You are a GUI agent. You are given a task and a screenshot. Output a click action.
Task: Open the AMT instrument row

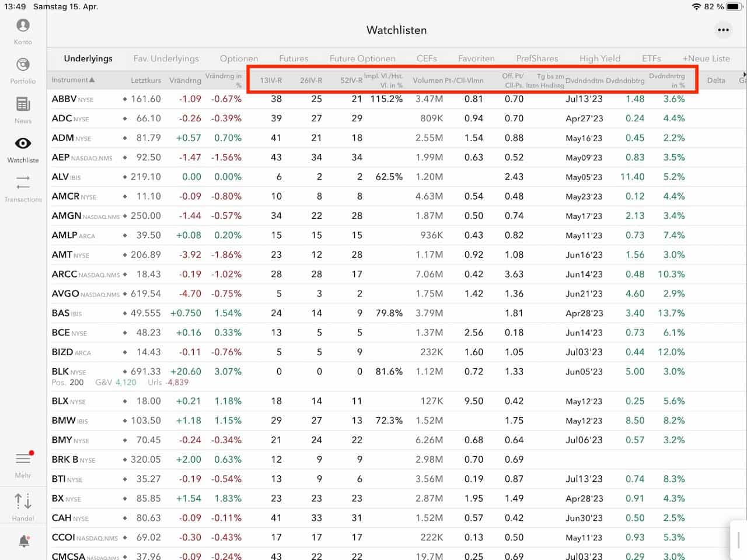pyautogui.click(x=397, y=255)
